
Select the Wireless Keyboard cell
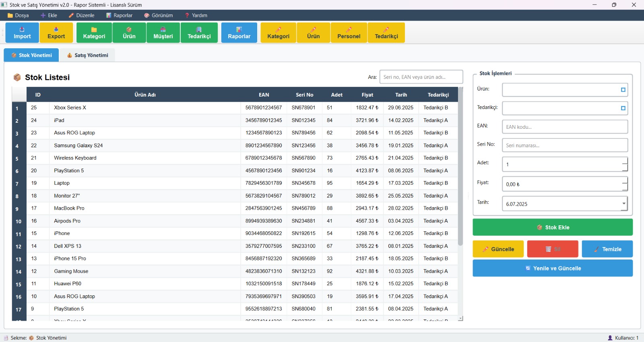[145, 158]
